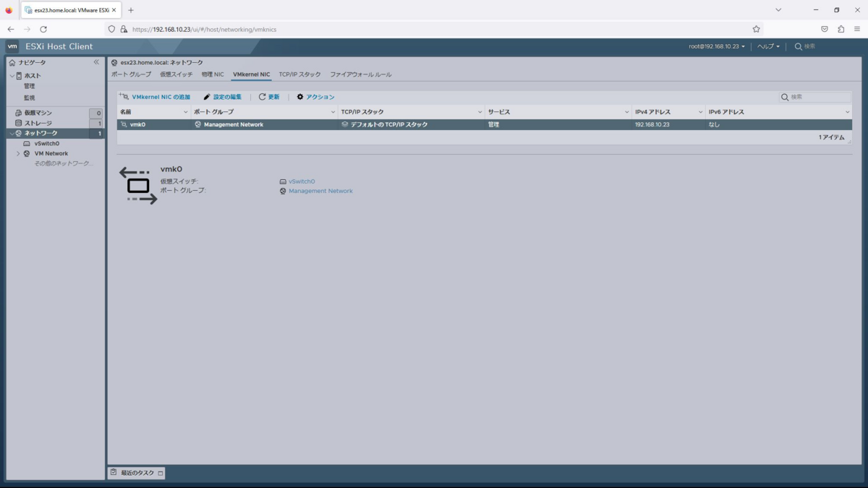Screen dimensions: 868x488
Task: Click the VM Network port group icon
Action: click(x=27, y=153)
